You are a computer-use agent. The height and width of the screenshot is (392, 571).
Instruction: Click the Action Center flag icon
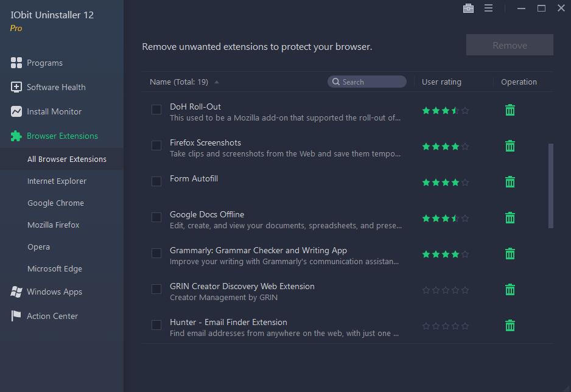(x=16, y=316)
